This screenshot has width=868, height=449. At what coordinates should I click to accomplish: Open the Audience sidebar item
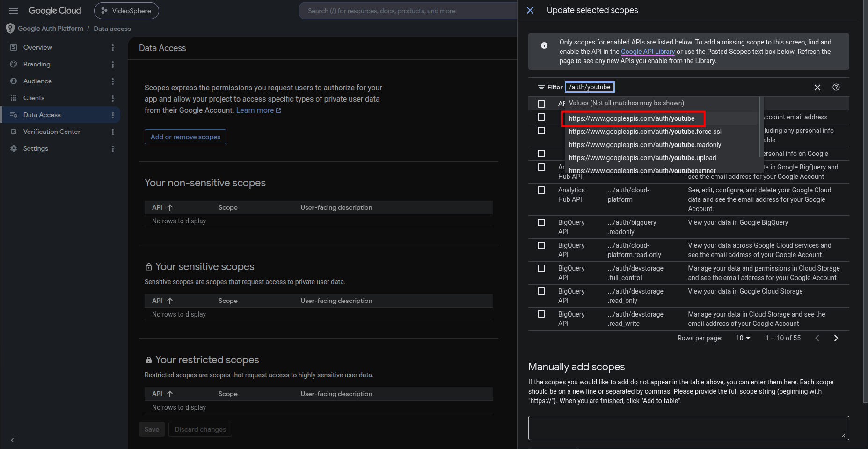37,81
